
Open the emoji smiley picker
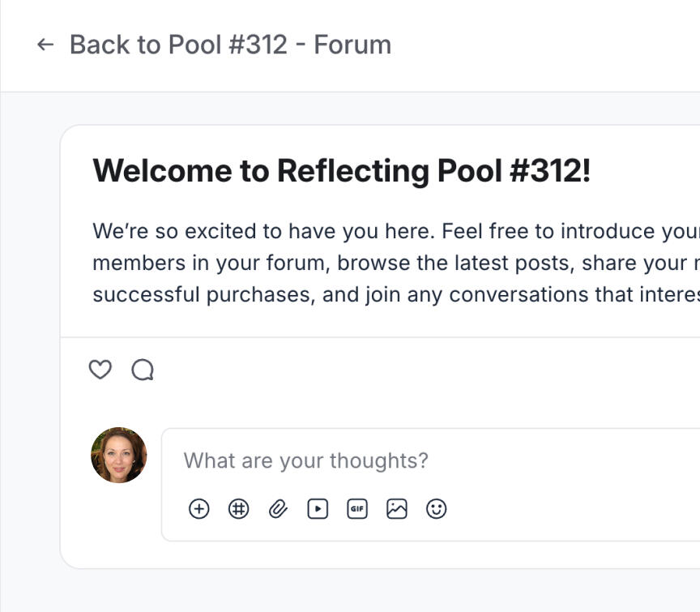pyautogui.click(x=436, y=509)
